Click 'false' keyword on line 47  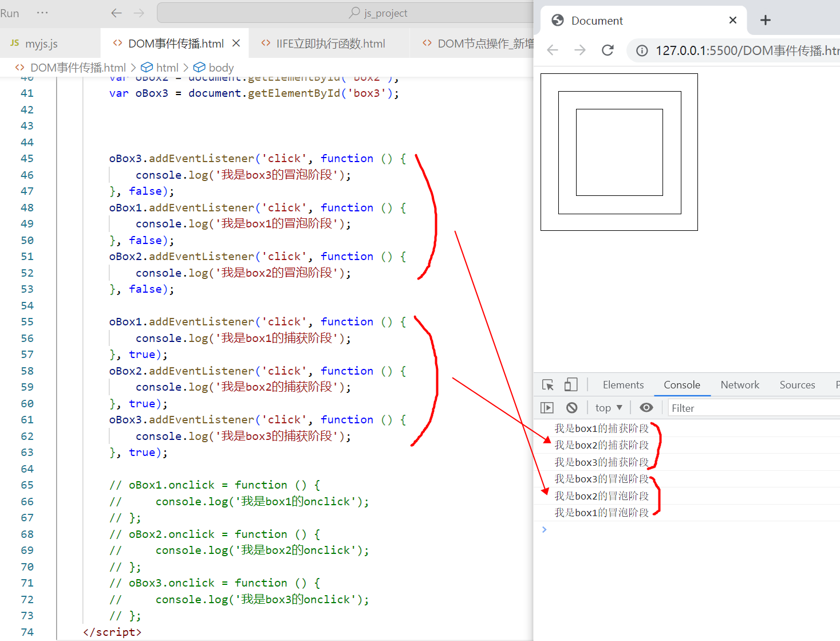(145, 191)
